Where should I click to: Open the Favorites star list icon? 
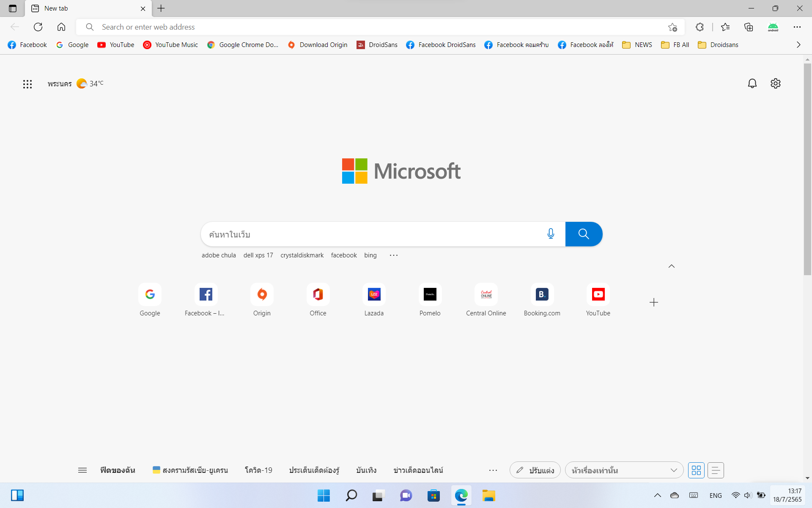[x=725, y=27]
